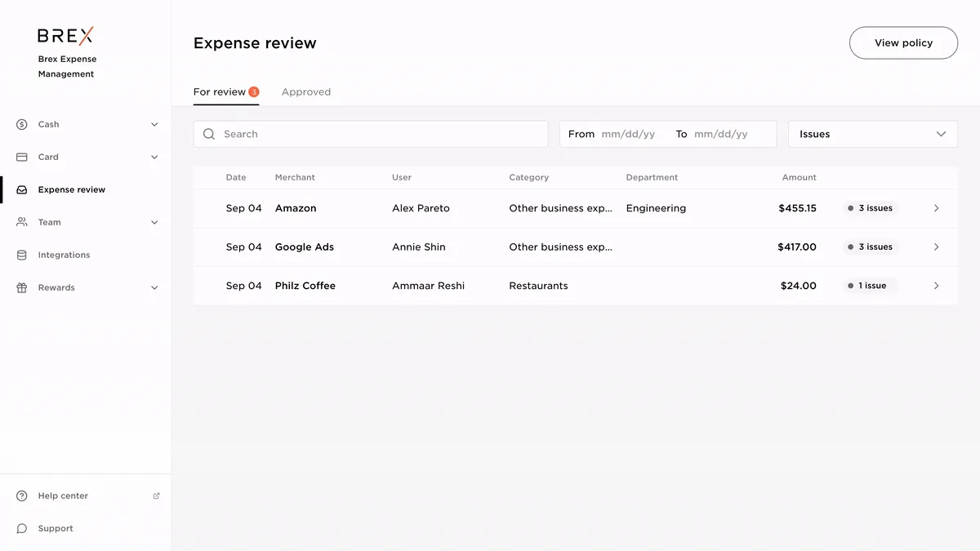Click the Team people icon
The width and height of the screenshot is (980, 551).
tap(22, 222)
